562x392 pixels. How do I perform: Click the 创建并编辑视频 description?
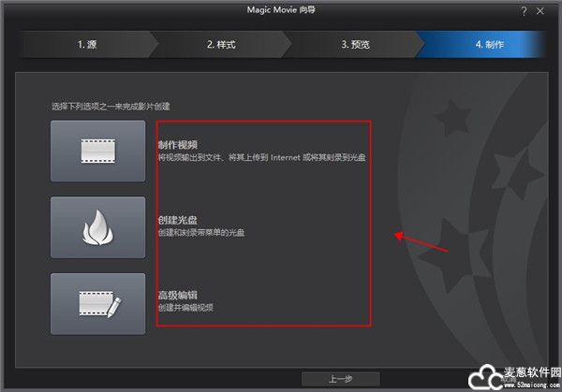point(185,308)
